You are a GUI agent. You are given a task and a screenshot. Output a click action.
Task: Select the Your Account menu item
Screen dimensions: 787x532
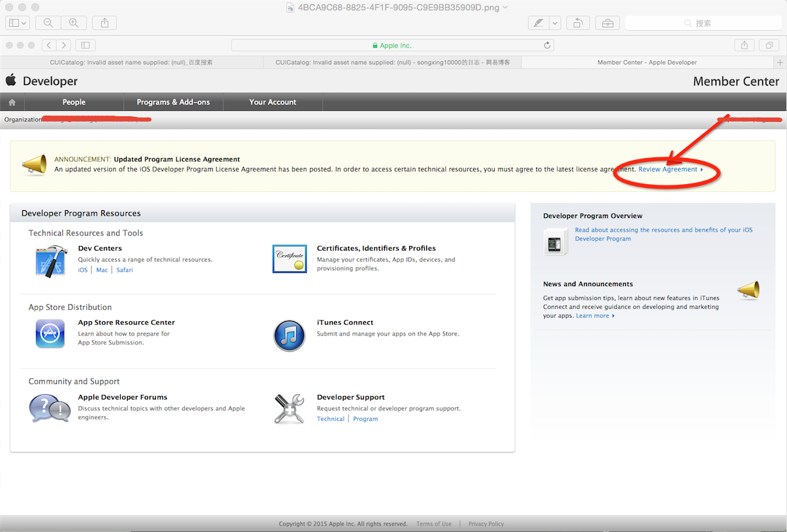[x=272, y=102]
